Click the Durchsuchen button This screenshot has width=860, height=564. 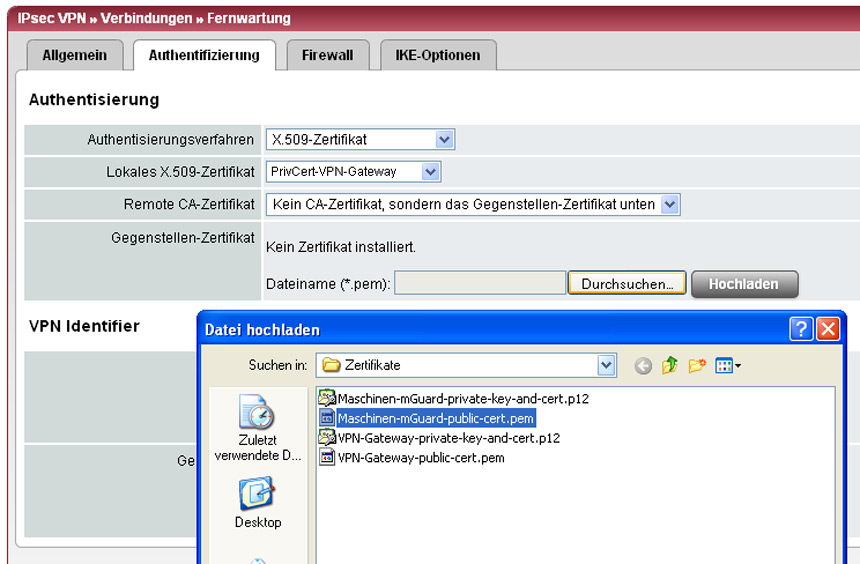point(627,284)
